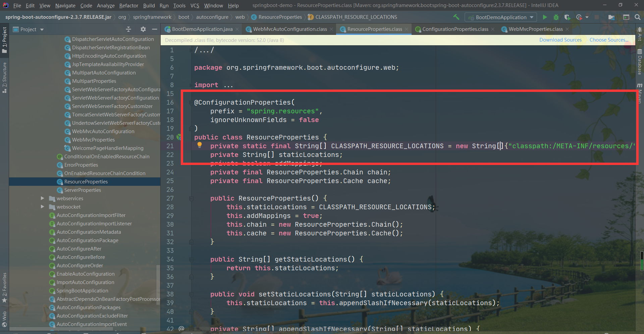The width and height of the screenshot is (644, 334).
Task: Collapse getStaticLocations method fold marker line 34
Action: [191, 260]
